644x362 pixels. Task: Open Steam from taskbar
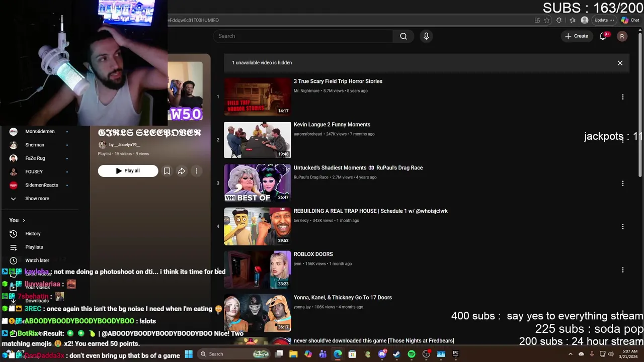396,354
